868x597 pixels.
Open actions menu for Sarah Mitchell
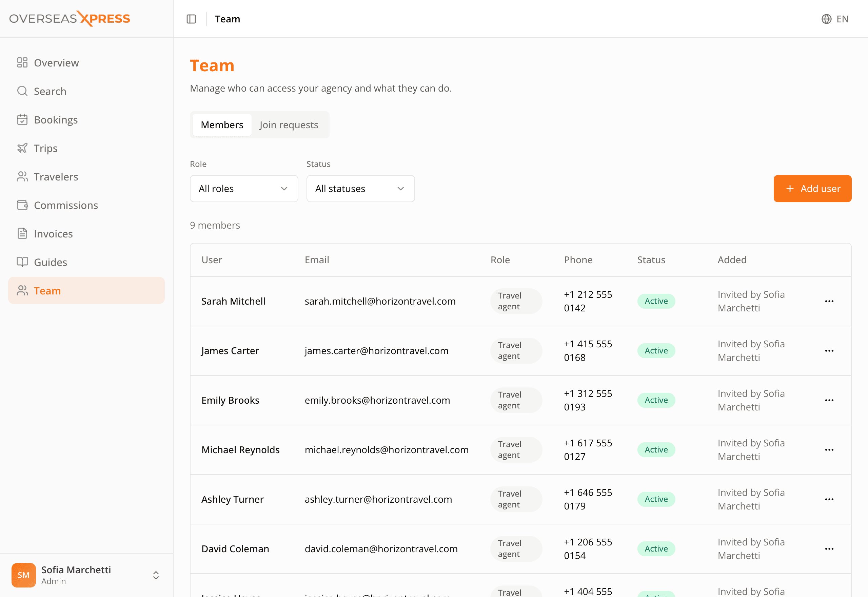pos(829,302)
